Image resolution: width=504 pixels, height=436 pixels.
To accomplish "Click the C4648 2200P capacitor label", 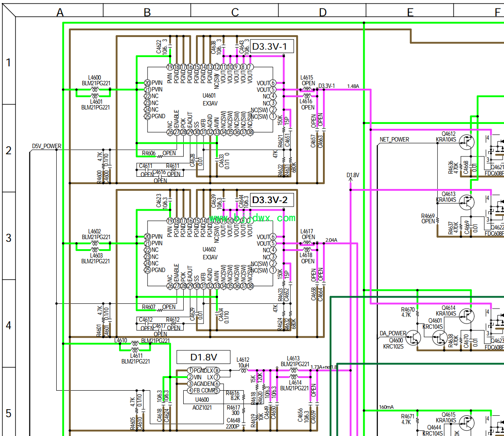I will (233, 423).
